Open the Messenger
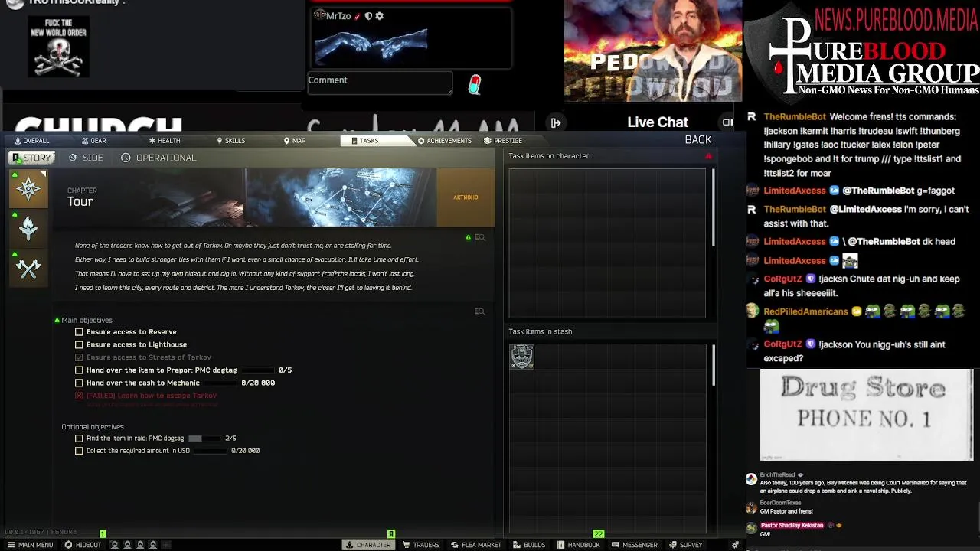Image resolution: width=980 pixels, height=551 pixels. click(635, 545)
